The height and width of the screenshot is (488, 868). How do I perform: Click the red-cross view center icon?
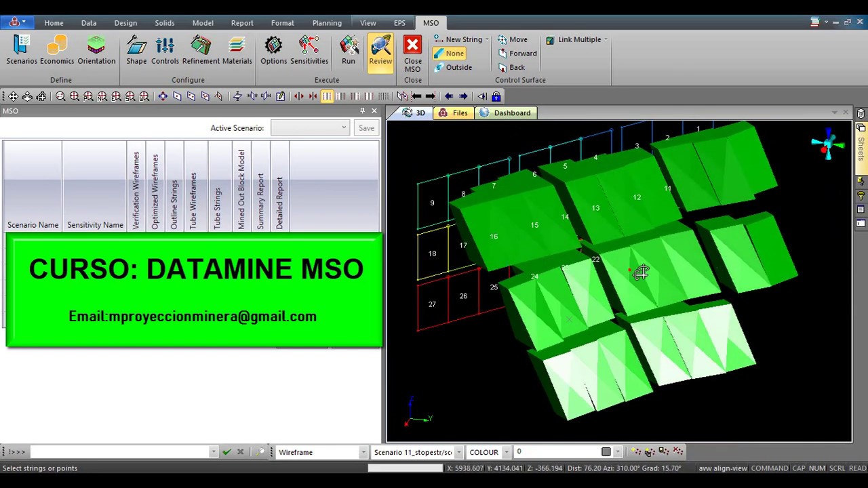tap(163, 96)
